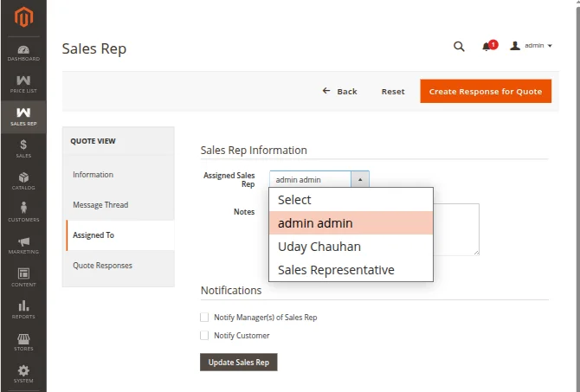Screen dimensions: 580x392
Task: Check the Notify Customer checkbox
Action: (205, 336)
